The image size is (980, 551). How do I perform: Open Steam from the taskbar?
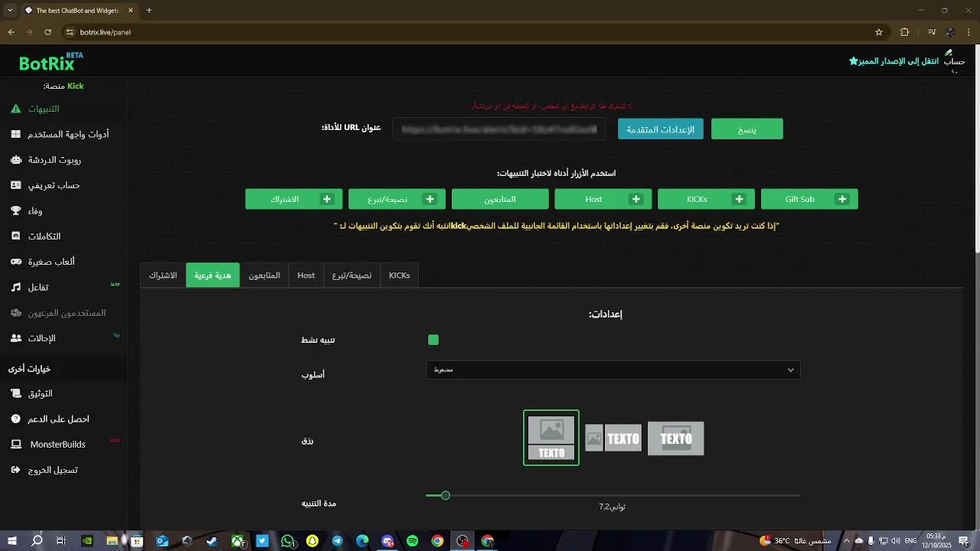click(x=212, y=541)
